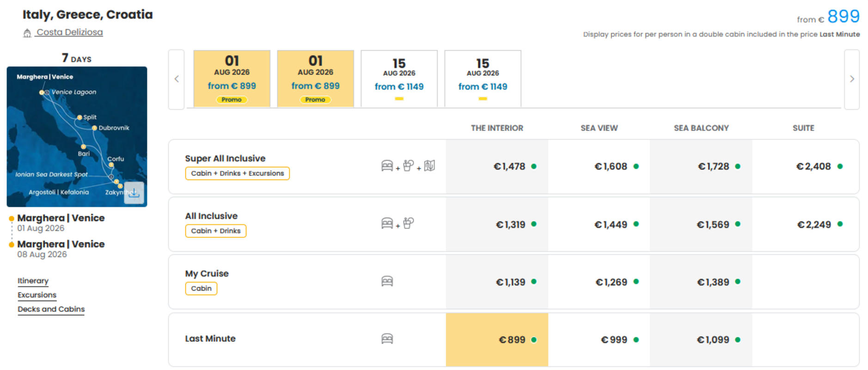Open the cruise route map thumbnail
The width and height of the screenshot is (868, 370).
tap(77, 136)
